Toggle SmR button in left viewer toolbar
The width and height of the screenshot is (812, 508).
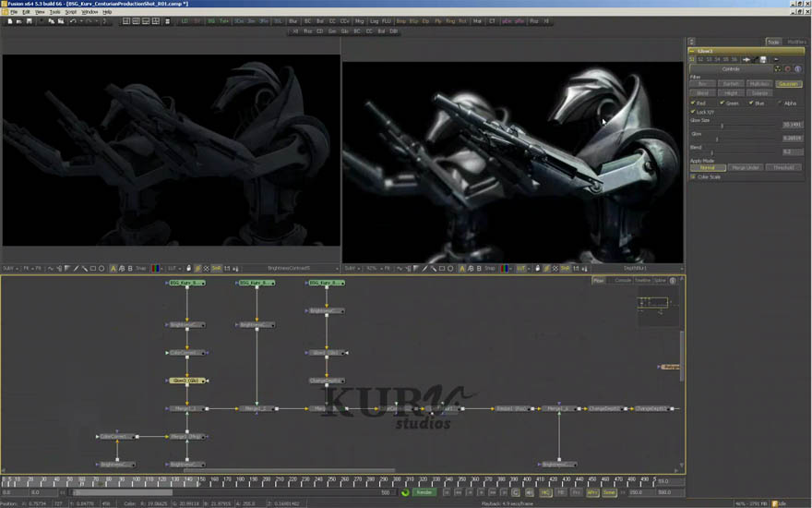coord(216,269)
